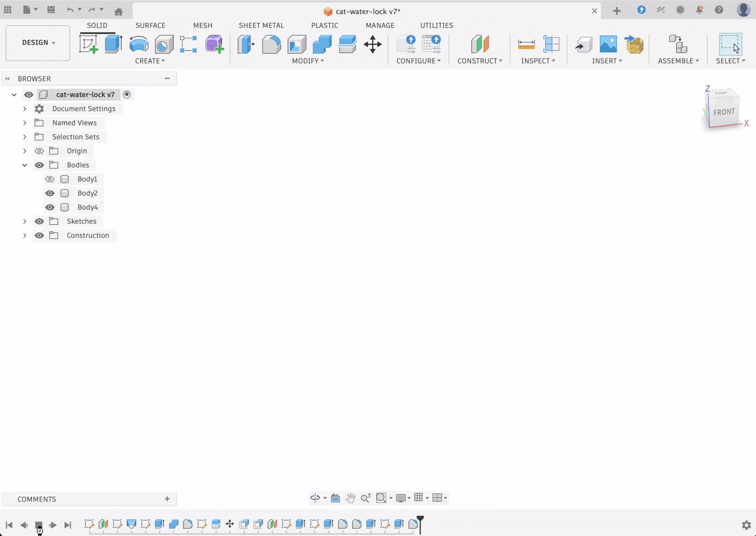The image size is (756, 536).
Task: Open Configure Model tool
Action: pos(406,44)
